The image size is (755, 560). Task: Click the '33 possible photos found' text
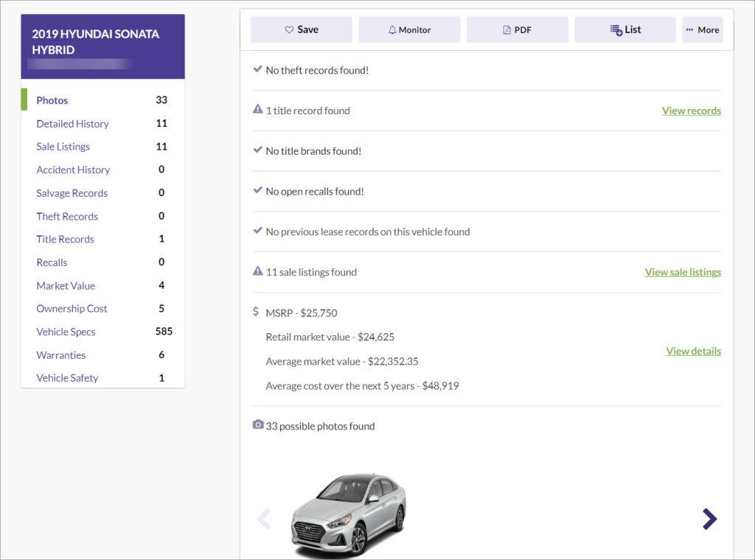click(x=320, y=426)
